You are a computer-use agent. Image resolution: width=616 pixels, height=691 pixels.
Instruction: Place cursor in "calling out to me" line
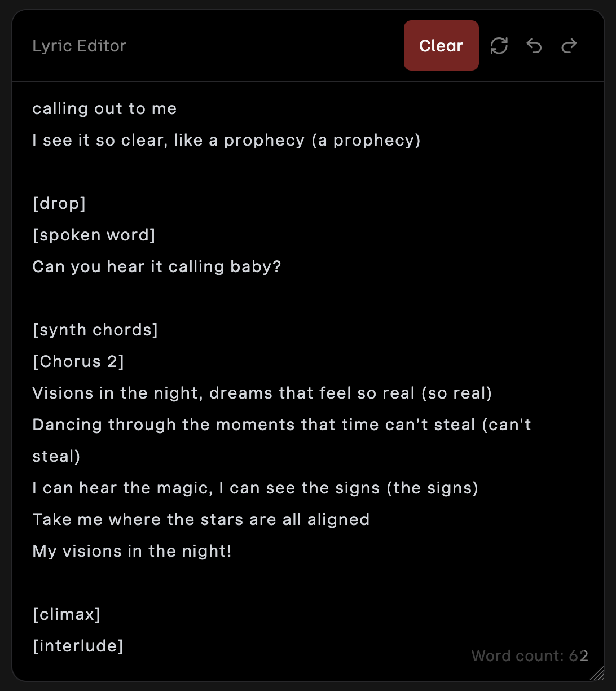pos(105,108)
